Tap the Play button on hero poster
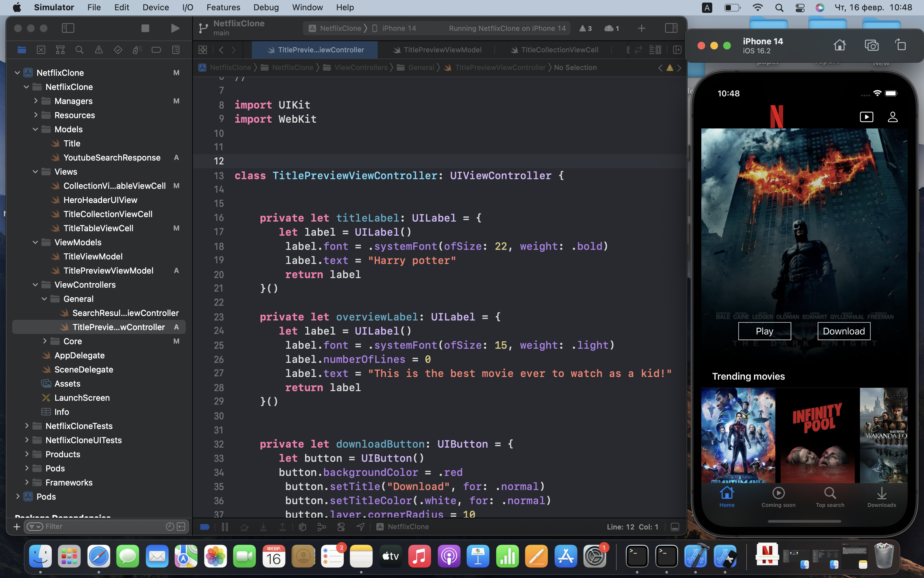 tap(765, 331)
